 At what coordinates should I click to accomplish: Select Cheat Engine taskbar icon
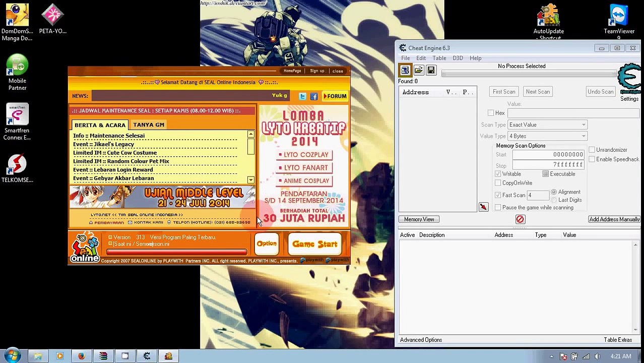pos(147,356)
